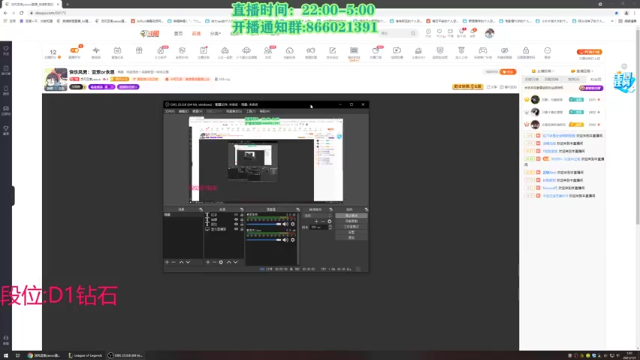Open source properties gear below Sources list
The image size is (640, 360).
pos(221,262)
